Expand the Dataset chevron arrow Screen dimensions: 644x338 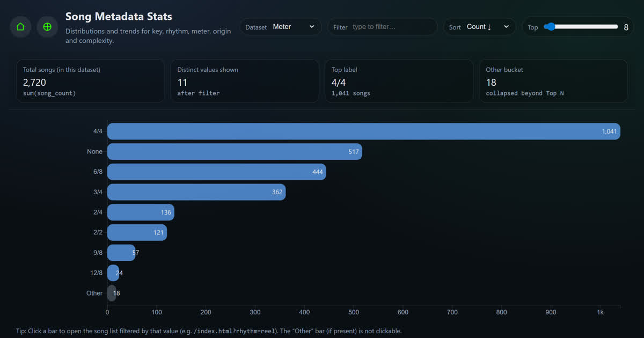[311, 26]
